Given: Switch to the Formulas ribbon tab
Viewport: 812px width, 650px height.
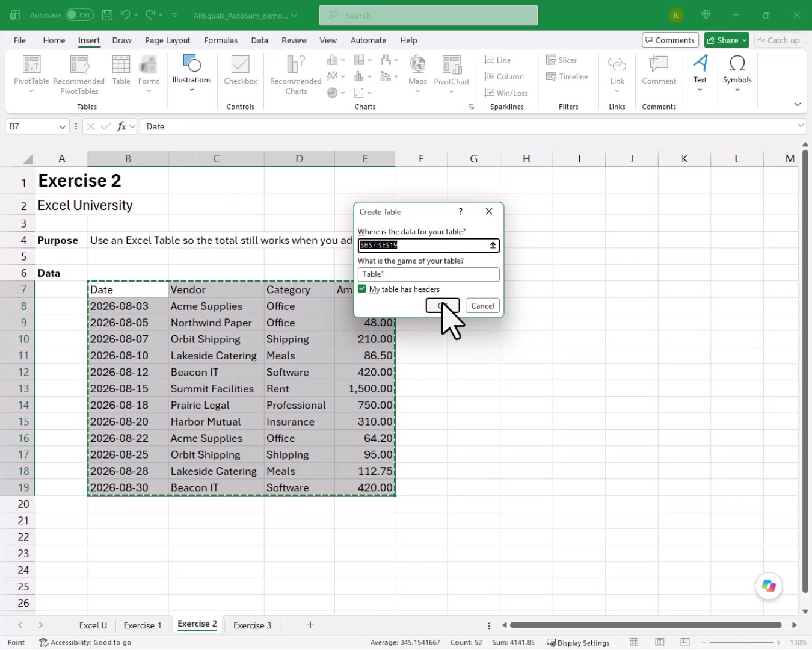Looking at the screenshot, I should point(221,40).
